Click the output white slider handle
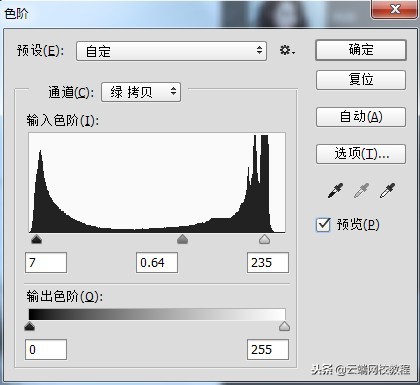 284,326
